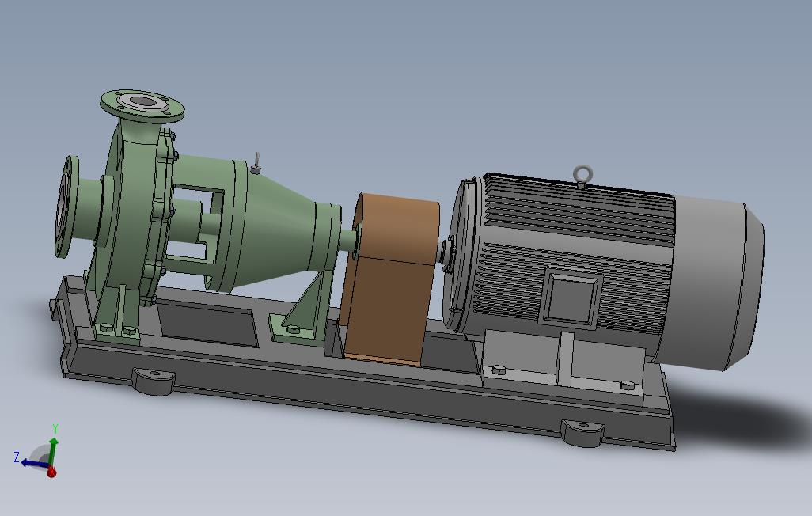Pick the breather plug on bearing housing

coord(256,163)
